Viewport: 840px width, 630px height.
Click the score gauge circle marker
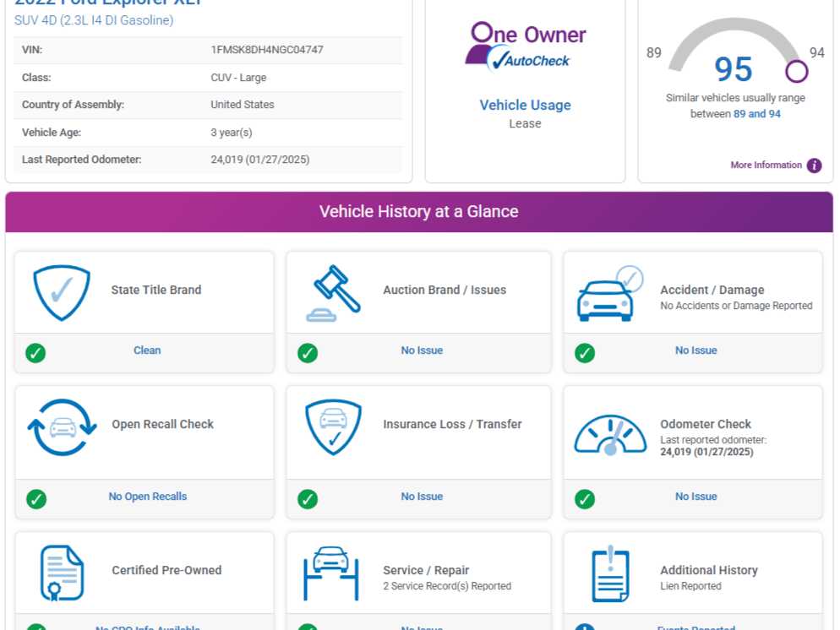pos(797,71)
